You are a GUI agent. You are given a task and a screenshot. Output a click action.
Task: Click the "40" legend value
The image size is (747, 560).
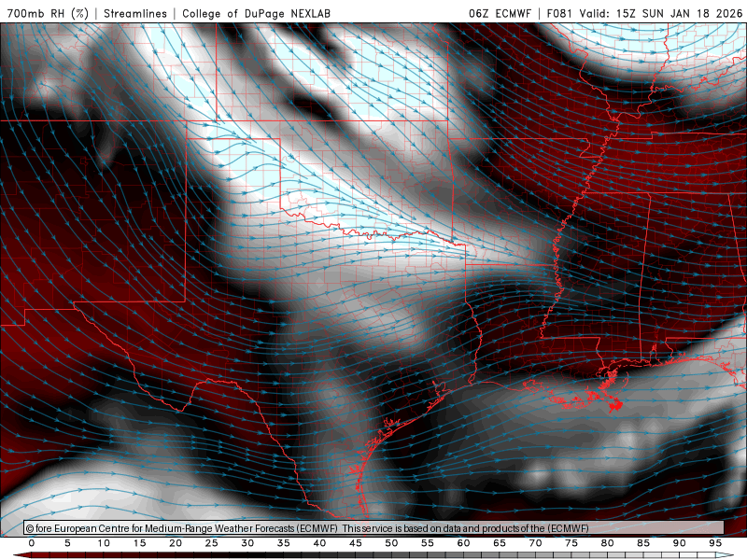(x=319, y=543)
